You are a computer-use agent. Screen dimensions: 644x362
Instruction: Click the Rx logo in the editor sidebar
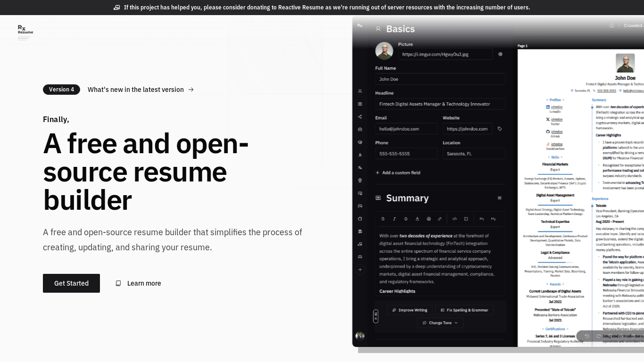coord(360,25)
